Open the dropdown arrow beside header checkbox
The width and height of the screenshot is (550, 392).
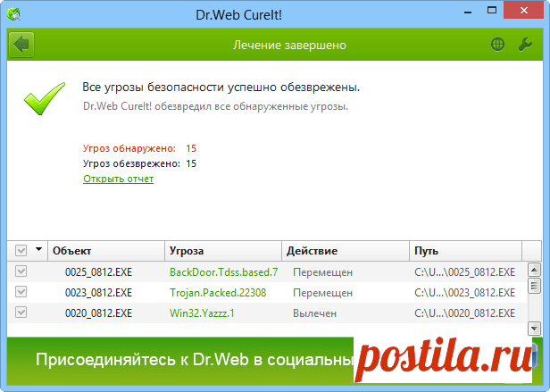click(x=38, y=251)
